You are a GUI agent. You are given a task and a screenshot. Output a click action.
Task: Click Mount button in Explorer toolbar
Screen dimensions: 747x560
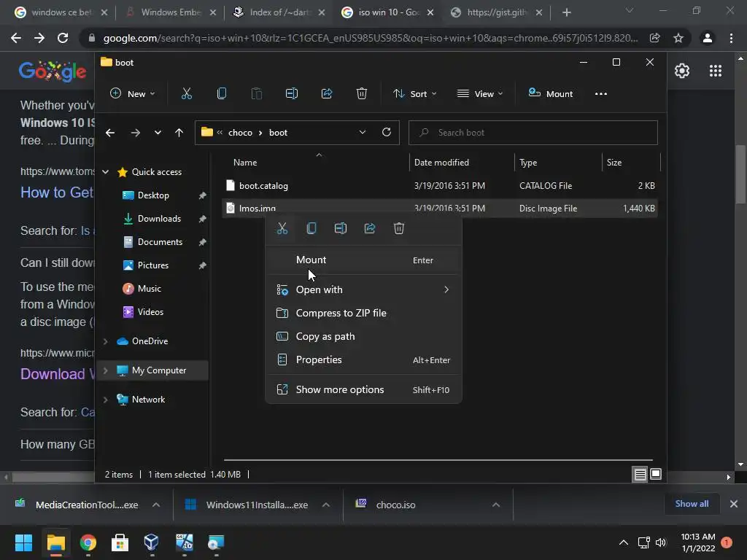(x=550, y=94)
